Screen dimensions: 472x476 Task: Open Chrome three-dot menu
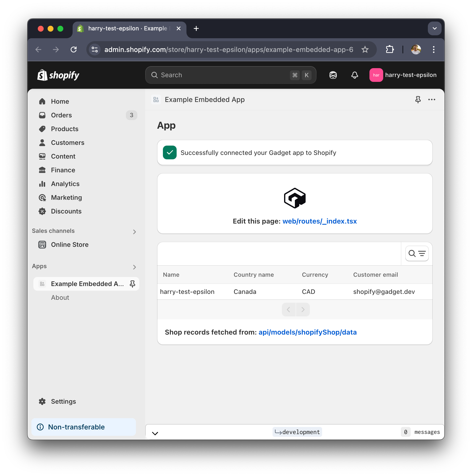(433, 50)
